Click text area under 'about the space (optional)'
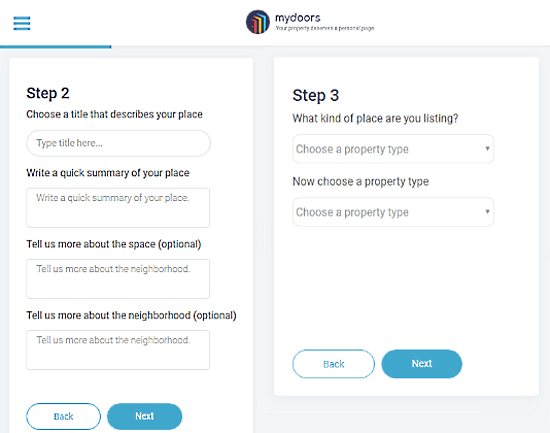550x433 pixels. coord(118,279)
